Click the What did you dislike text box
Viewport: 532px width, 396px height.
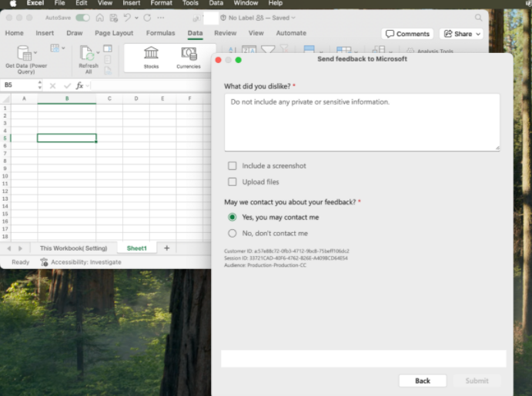pyautogui.click(x=362, y=122)
